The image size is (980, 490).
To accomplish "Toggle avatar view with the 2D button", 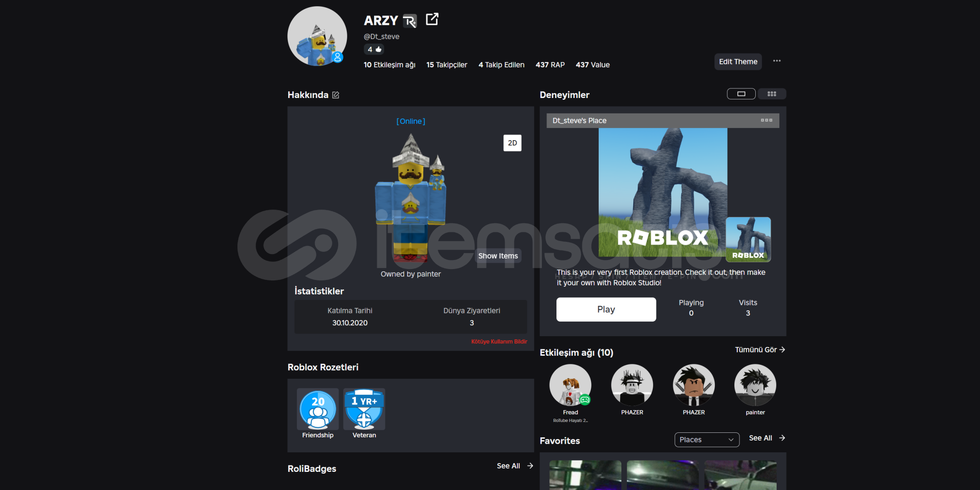I will click(512, 143).
